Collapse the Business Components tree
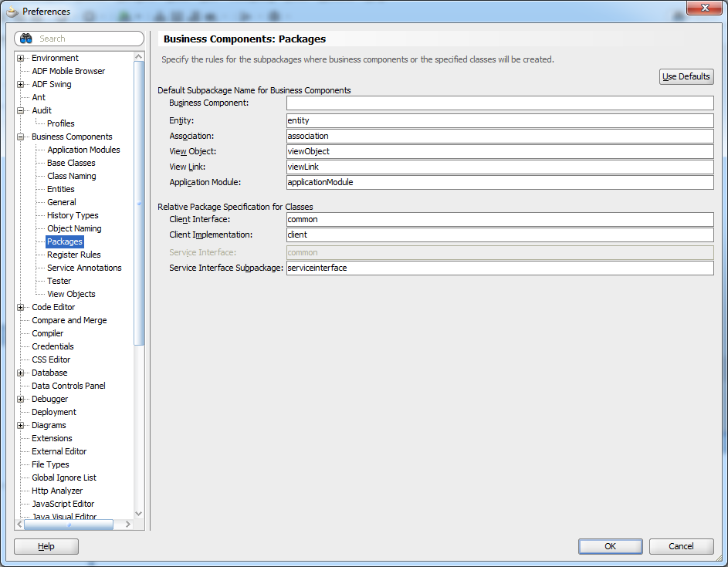The image size is (728, 567). tap(19, 137)
